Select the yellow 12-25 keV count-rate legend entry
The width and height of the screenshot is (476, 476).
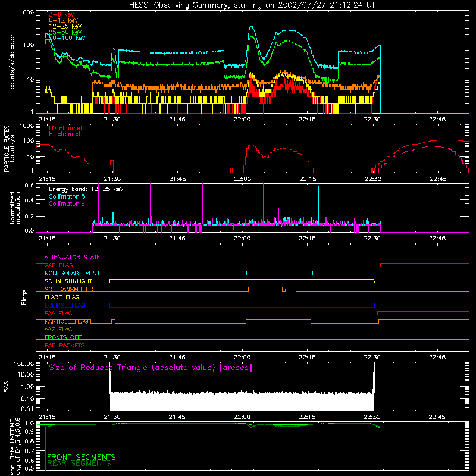[65, 26]
